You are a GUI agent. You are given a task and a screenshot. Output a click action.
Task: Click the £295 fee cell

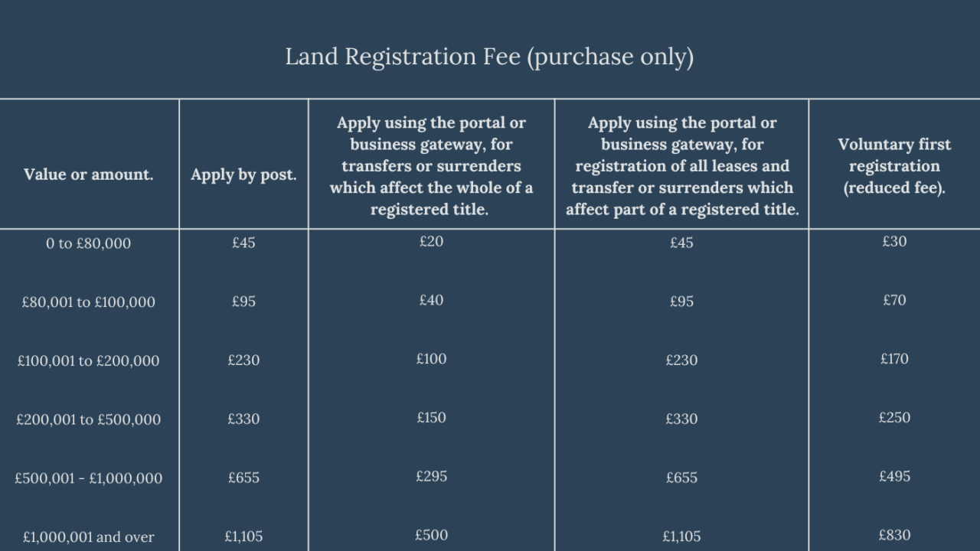[x=431, y=476]
